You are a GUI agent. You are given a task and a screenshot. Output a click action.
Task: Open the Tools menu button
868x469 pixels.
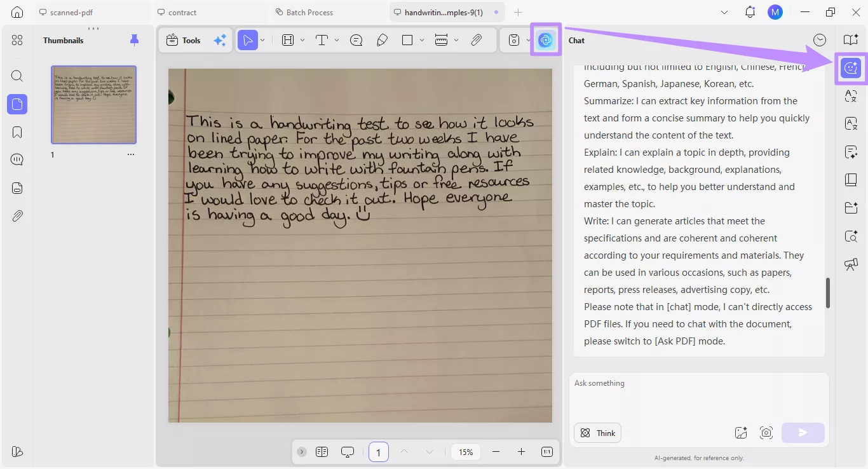(x=183, y=40)
